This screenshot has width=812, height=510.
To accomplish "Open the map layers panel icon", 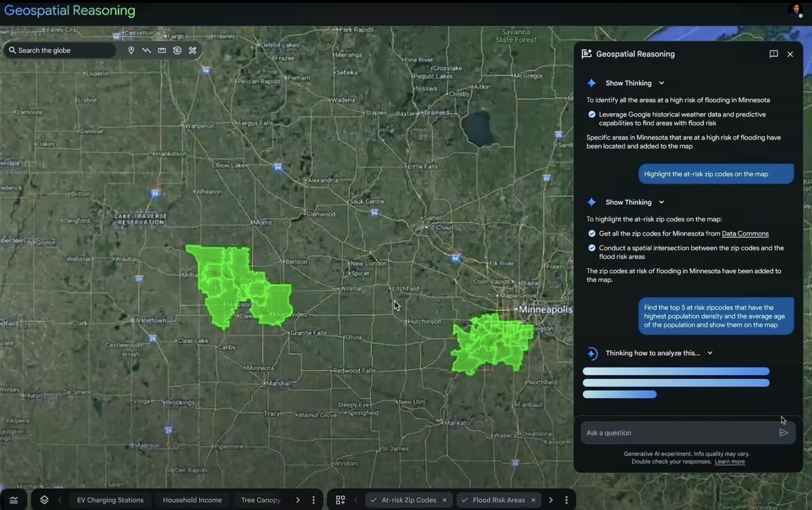I will tap(44, 500).
